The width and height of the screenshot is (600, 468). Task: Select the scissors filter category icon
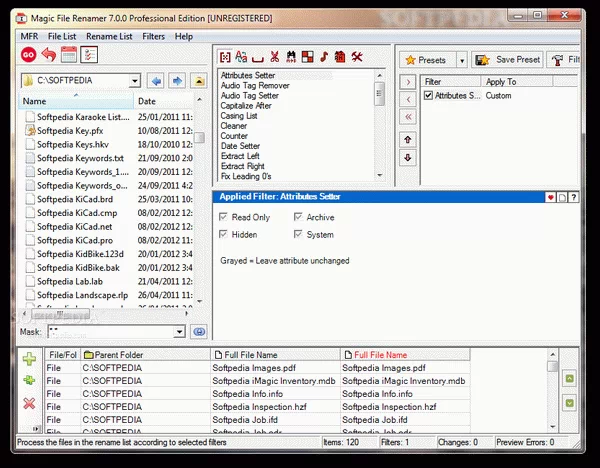[x=274, y=57]
